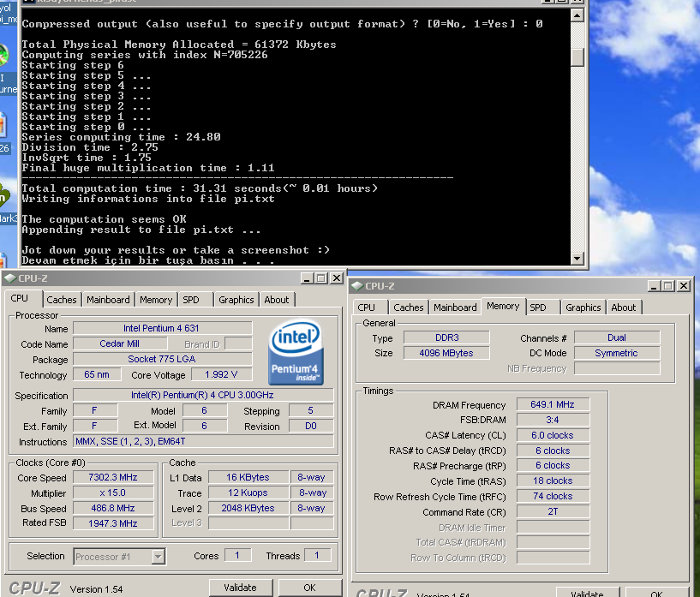
Task: Click the Specification field Intel(R) Pentium(R) 4 CPU 3.00GHz
Action: click(x=203, y=395)
